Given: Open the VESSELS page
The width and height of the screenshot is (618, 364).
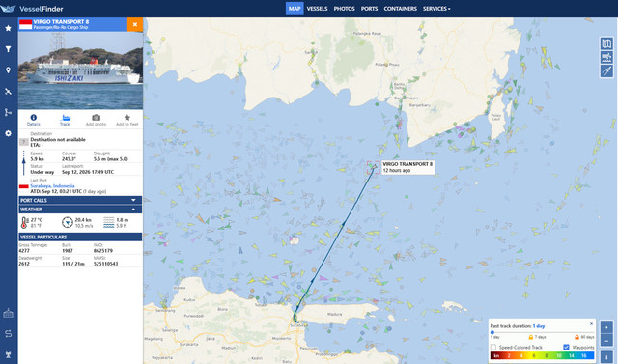Looking at the screenshot, I should coord(317,9).
